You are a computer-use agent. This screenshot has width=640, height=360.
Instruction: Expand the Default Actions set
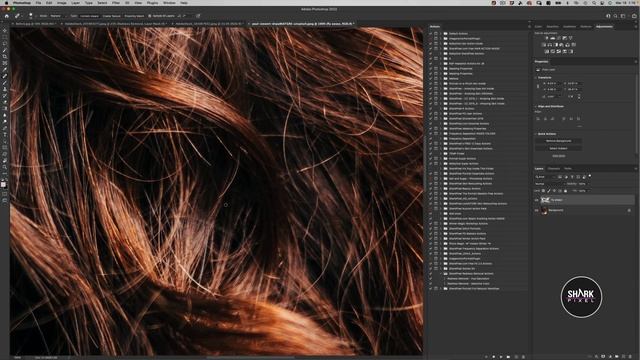coord(441,33)
